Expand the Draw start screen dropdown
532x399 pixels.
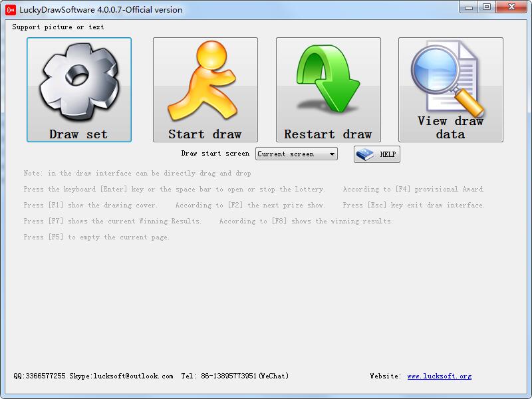pos(297,154)
